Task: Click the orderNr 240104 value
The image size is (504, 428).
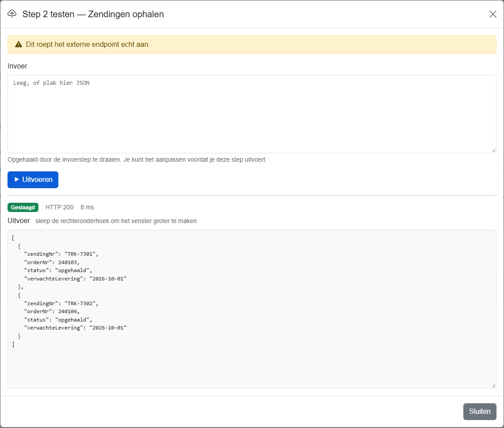Action: tap(68, 311)
